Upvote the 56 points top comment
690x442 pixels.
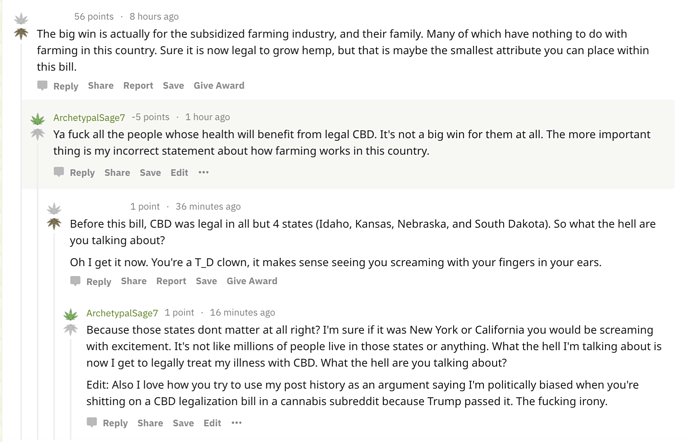coord(21,19)
